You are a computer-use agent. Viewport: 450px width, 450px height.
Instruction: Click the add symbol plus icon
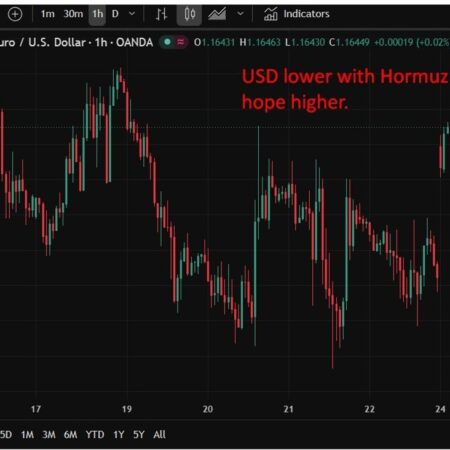pos(15,14)
